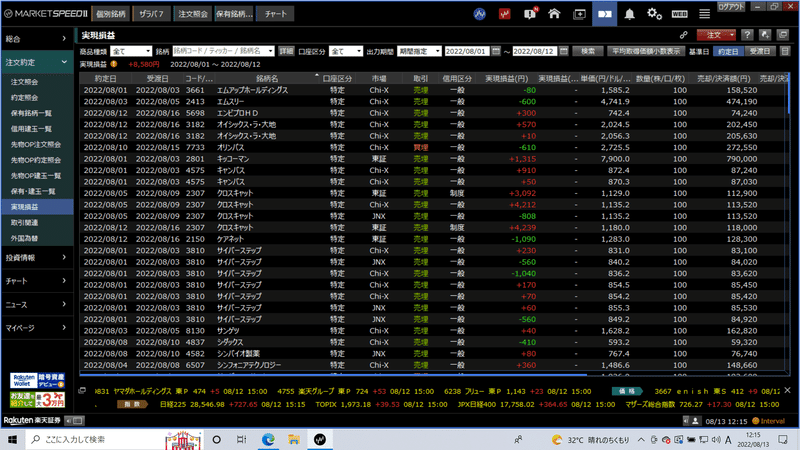This screenshot has height=450, width=800.
Task: Click the end date field 2022/08/12
Action: click(x=534, y=52)
